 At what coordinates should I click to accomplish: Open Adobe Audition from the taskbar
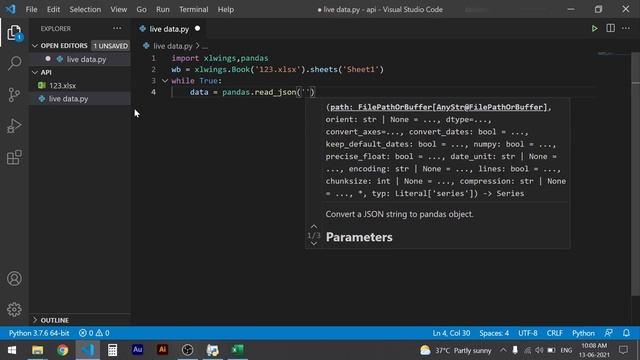(x=138, y=350)
